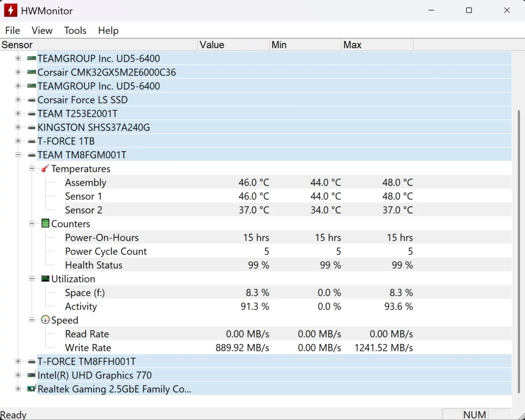Select the Corsair CMK32GX5M2E6000C36 row

(x=274, y=72)
